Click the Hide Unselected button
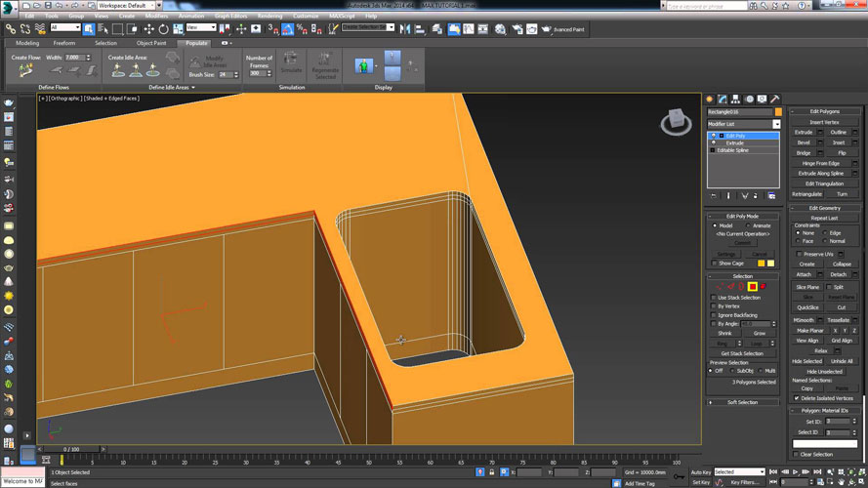 coord(824,371)
